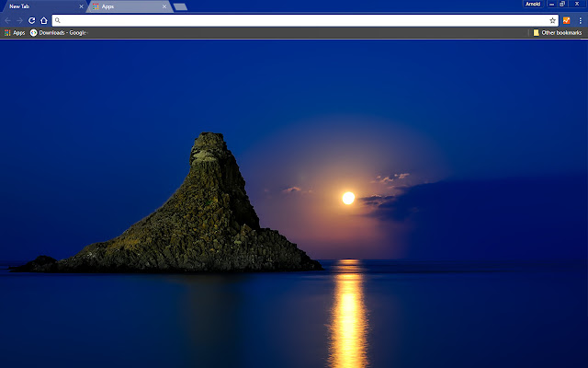The width and height of the screenshot is (588, 368).
Task: Open the Arnold profile button
Action: coord(533,4)
